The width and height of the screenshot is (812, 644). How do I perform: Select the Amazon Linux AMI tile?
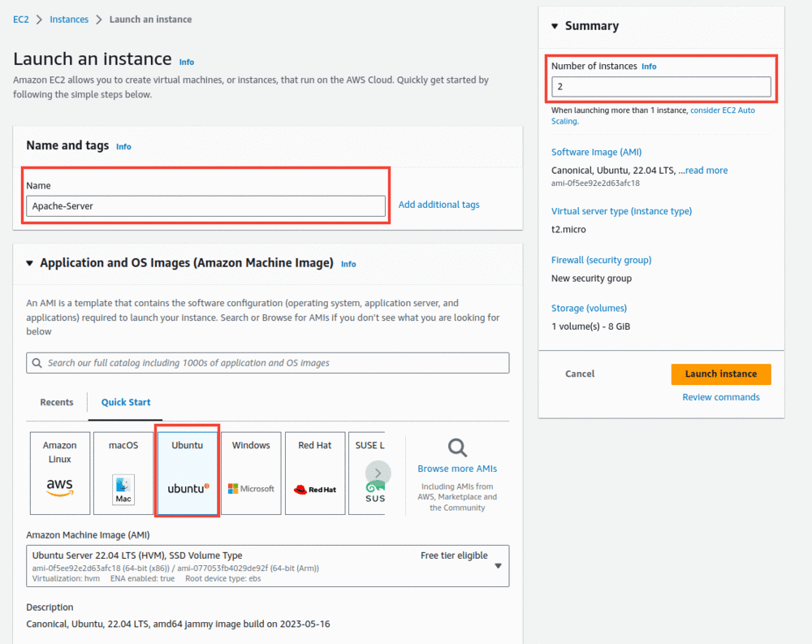pyautogui.click(x=59, y=473)
